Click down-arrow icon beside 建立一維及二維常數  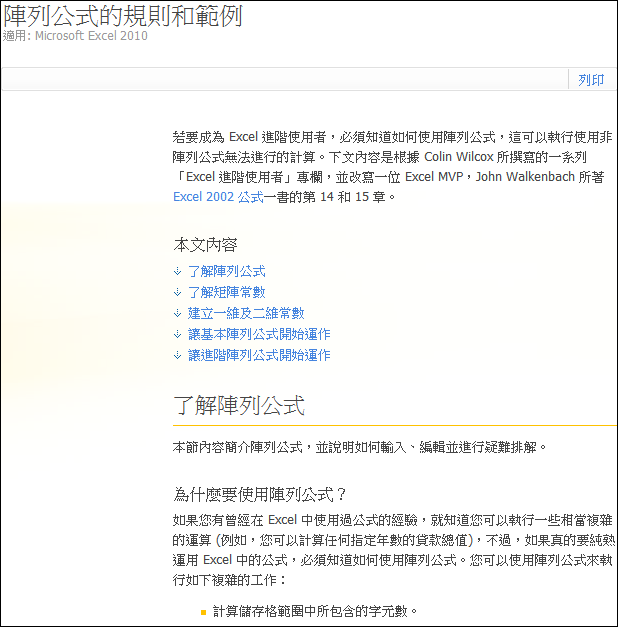(178, 313)
